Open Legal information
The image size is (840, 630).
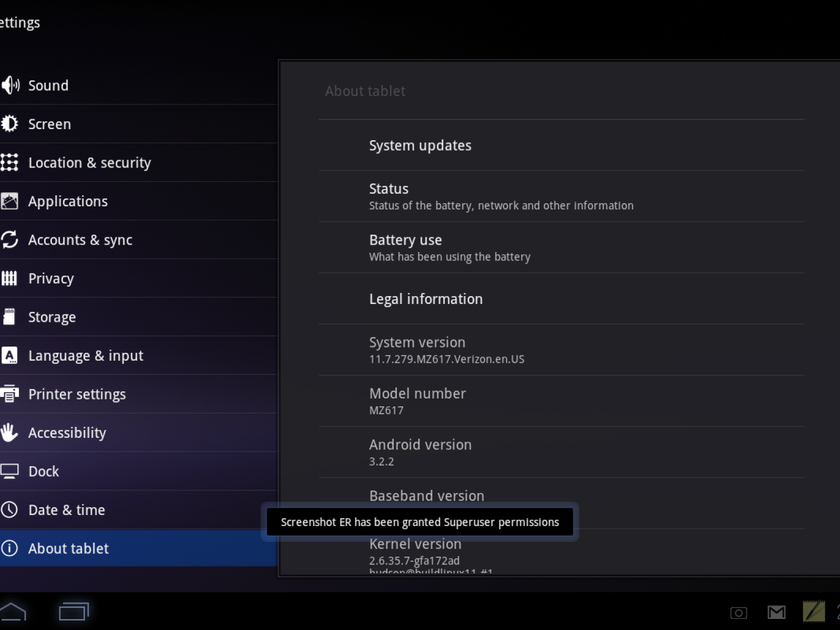pos(426,299)
